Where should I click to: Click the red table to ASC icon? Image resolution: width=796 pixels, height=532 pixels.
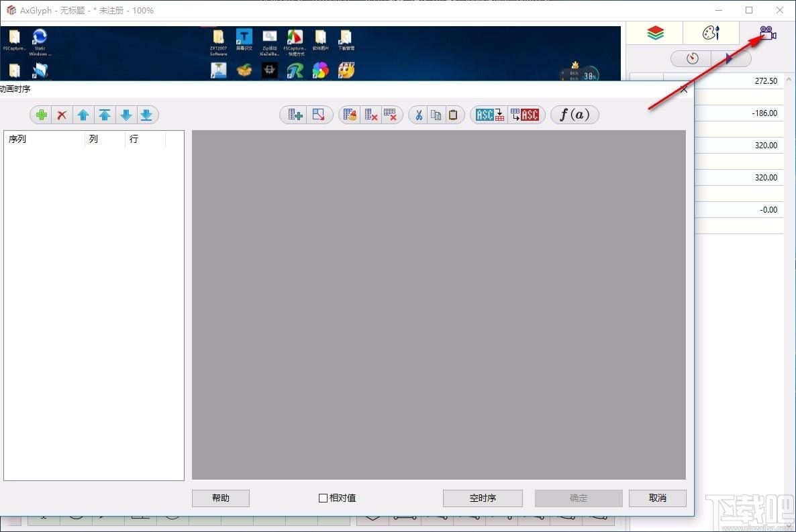[x=525, y=115]
